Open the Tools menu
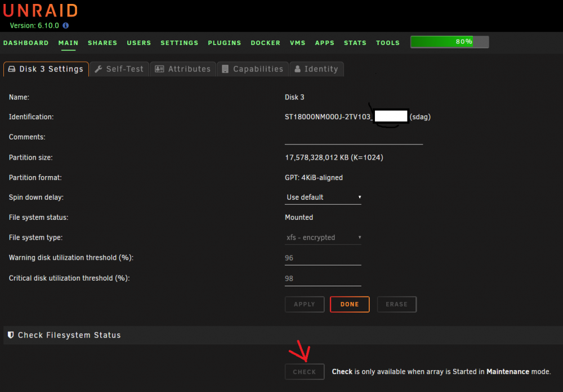This screenshot has height=392, width=563. click(x=388, y=43)
